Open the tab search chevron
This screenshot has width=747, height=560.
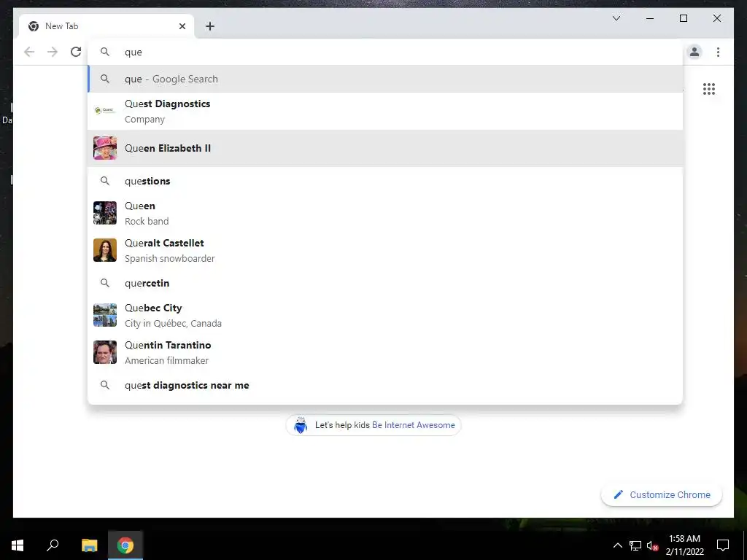[616, 18]
